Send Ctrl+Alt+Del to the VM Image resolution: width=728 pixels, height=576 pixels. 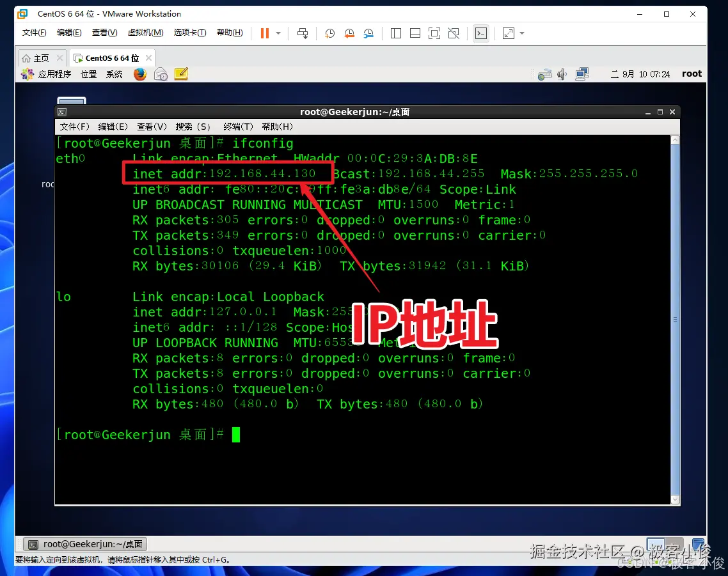[x=302, y=33]
